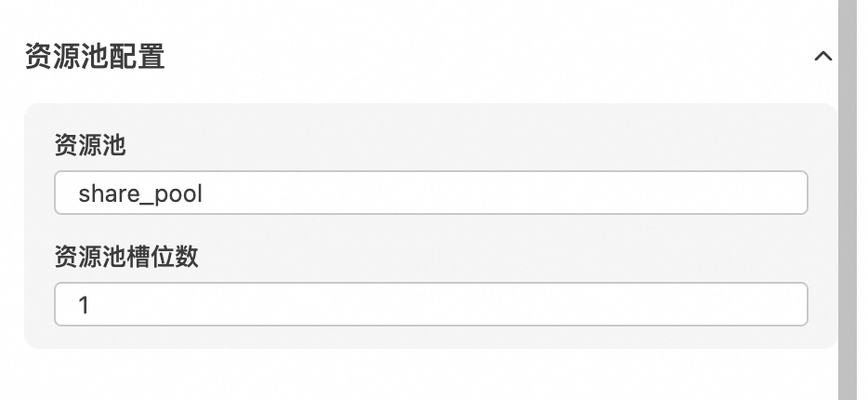This screenshot has height=400, width=868.
Task: Click the 资源池配置 section heading
Action: coord(95,57)
